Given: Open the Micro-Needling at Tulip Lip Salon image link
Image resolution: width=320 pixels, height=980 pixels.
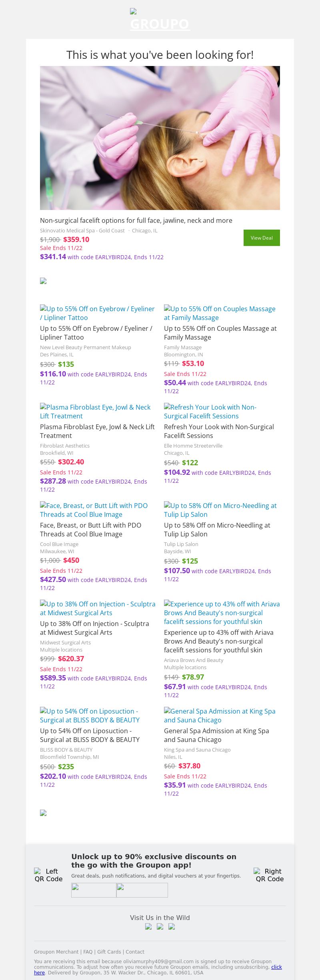Looking at the screenshot, I should coord(220,510).
